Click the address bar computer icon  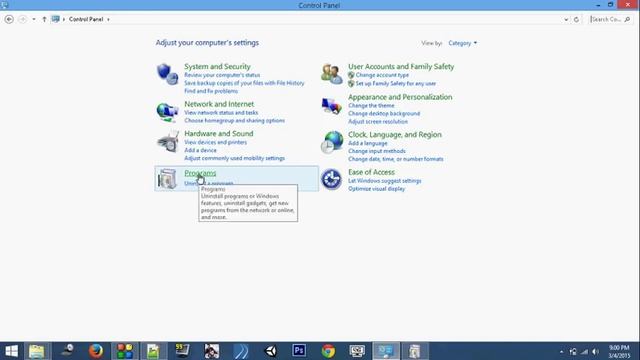56,19
